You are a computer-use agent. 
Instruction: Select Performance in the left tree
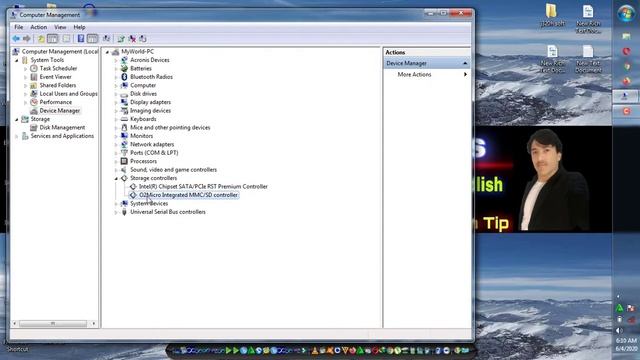click(x=56, y=102)
